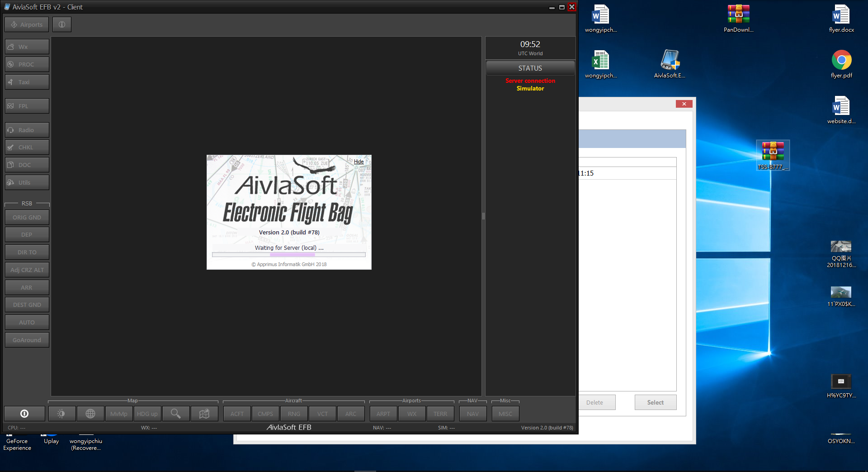Select DEP route phase button
The image size is (868, 472).
pos(27,234)
